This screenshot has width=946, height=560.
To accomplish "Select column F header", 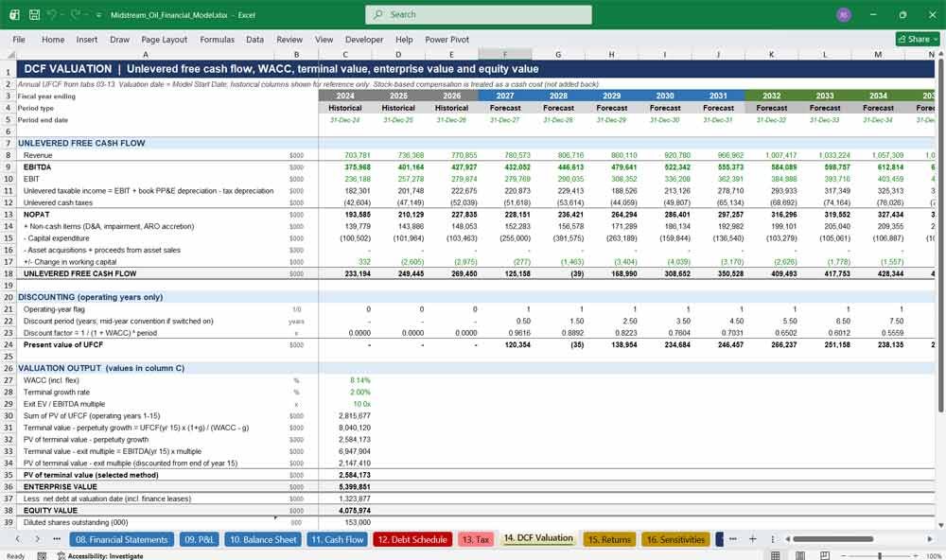I will click(505, 54).
